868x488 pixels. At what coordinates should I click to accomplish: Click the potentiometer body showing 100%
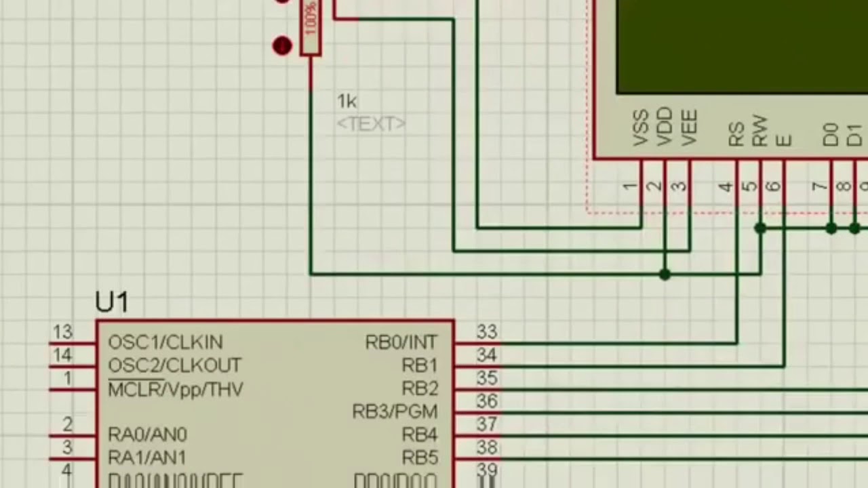coord(311,27)
